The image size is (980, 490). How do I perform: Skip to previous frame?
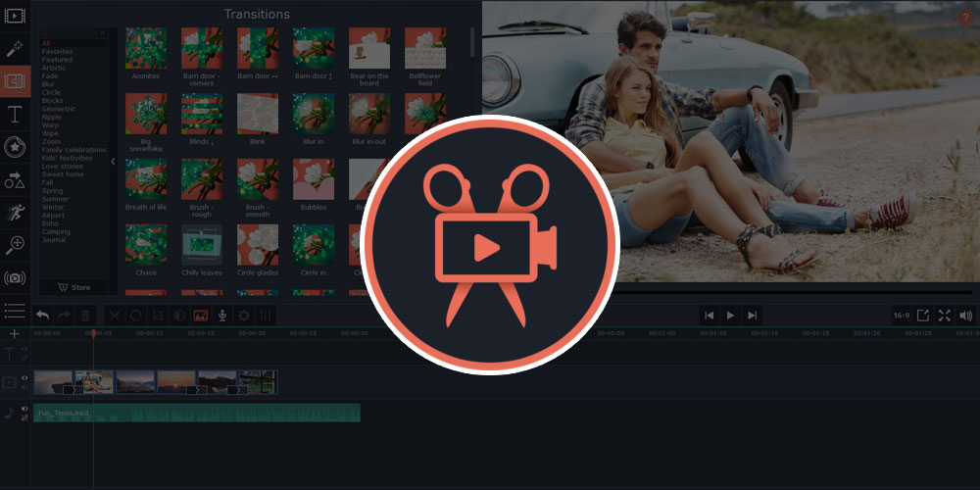click(x=709, y=316)
